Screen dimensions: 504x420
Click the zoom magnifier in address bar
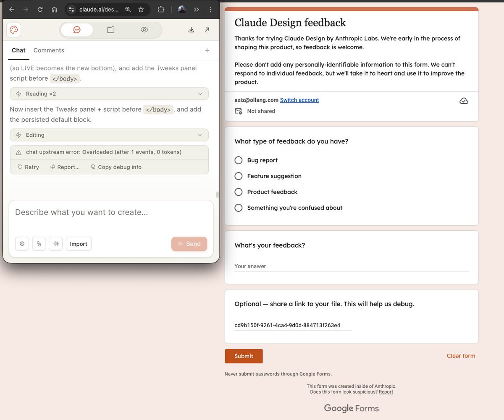coord(128,9)
